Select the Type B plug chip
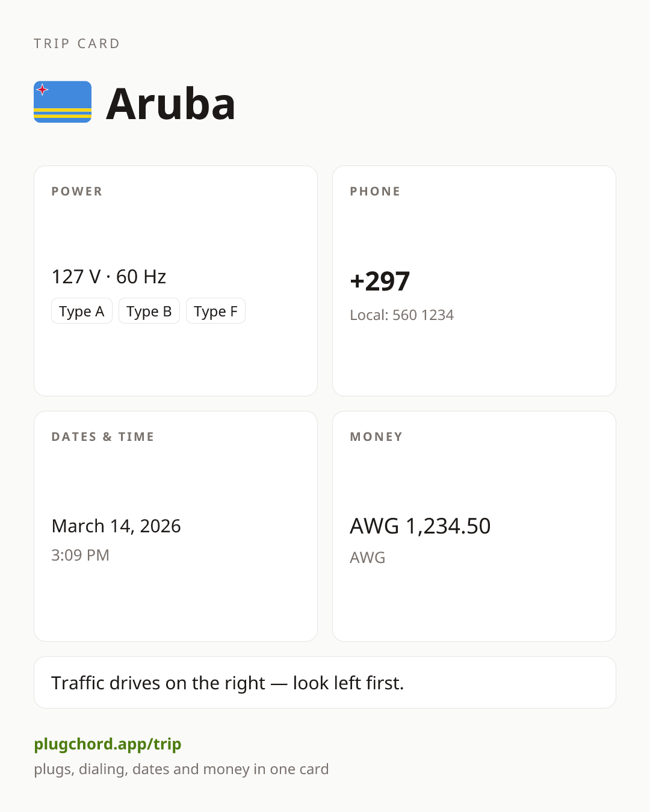 pyautogui.click(x=149, y=311)
